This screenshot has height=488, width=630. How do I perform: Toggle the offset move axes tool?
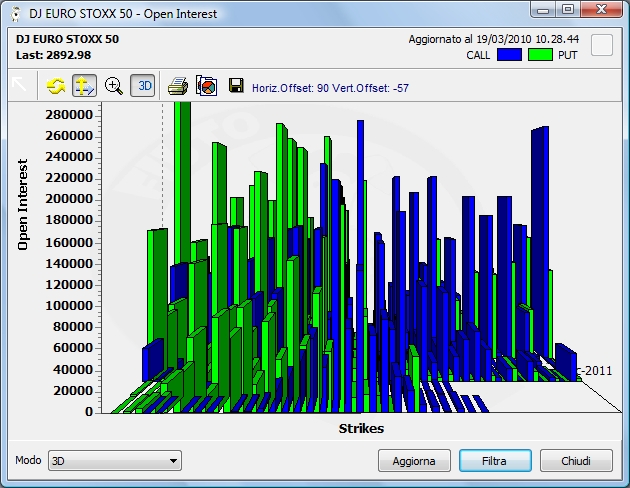click(x=84, y=86)
